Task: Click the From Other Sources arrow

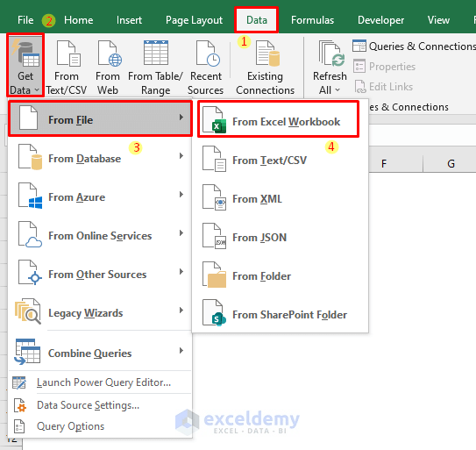Action: (x=181, y=272)
